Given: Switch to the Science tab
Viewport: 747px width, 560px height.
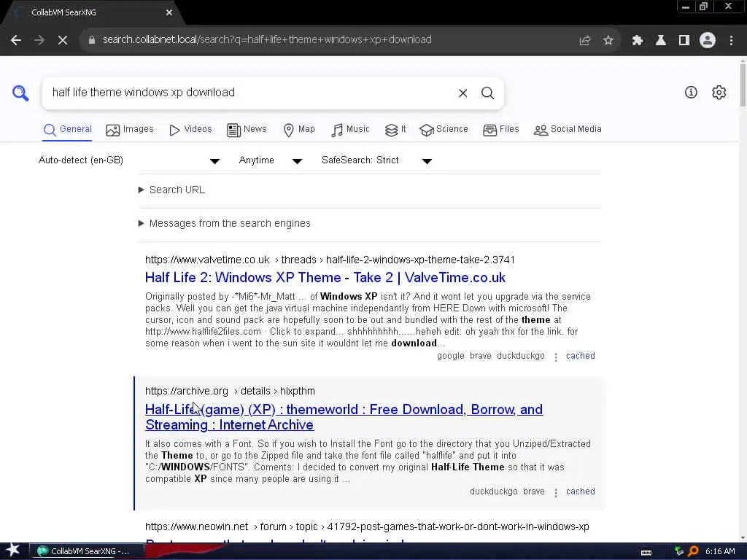Looking at the screenshot, I should point(444,130).
